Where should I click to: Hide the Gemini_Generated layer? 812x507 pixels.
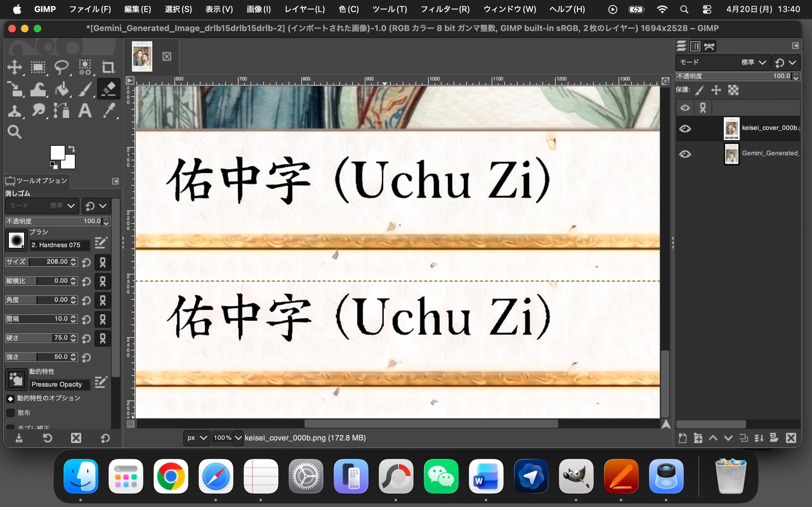(685, 154)
